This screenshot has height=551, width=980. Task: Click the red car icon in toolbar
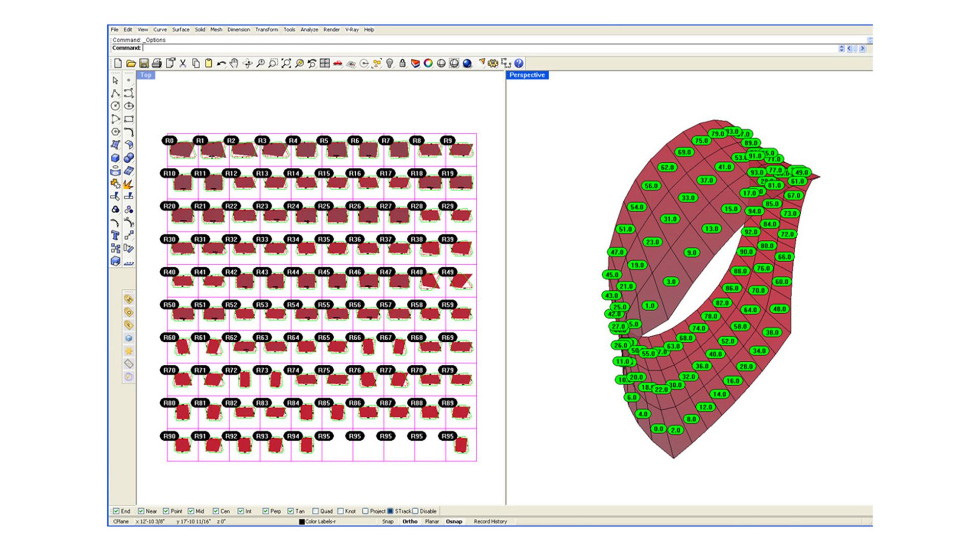coord(338,63)
